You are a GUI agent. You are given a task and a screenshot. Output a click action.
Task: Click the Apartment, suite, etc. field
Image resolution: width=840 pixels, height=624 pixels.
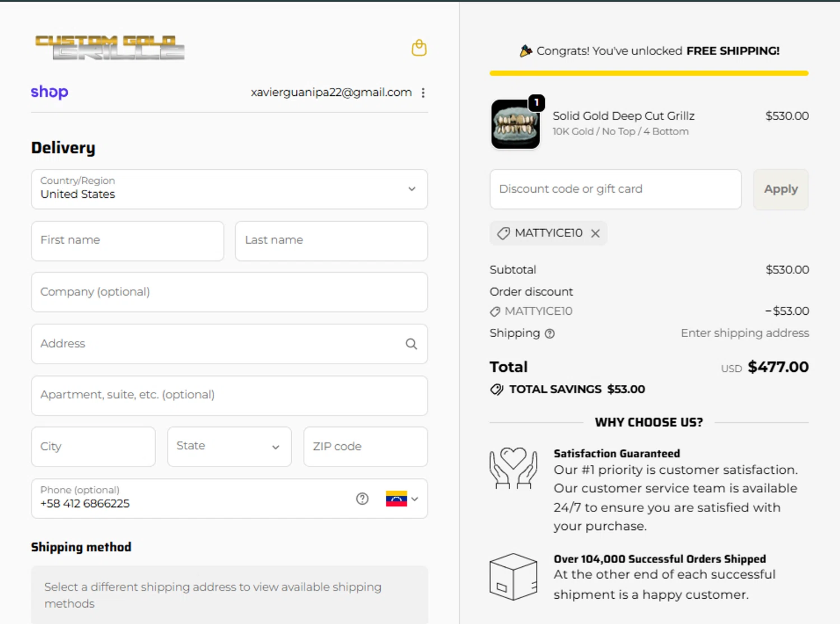[230, 395]
